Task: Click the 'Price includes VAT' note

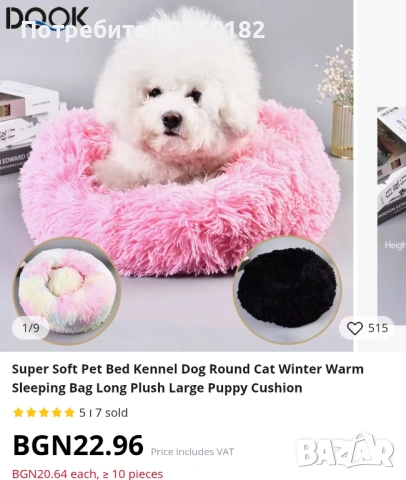Action: (x=192, y=452)
